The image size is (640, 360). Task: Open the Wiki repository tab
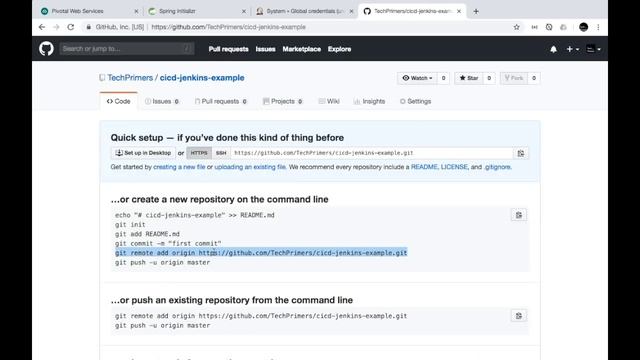[329, 101]
